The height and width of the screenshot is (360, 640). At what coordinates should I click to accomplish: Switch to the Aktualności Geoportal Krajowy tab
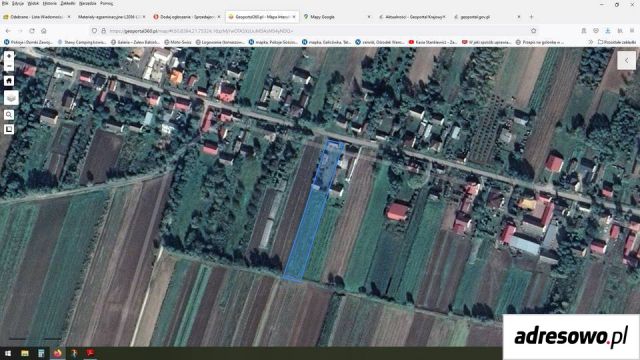click(x=412, y=17)
